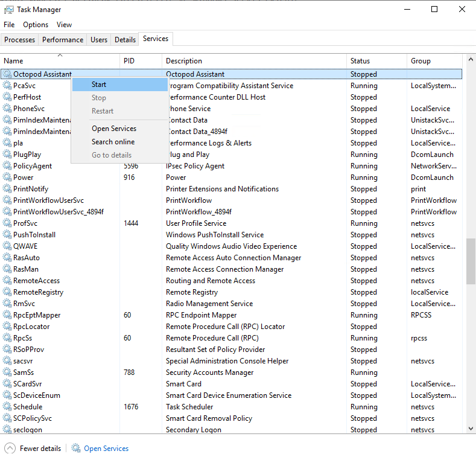Select the PrintWorkflowUserSvc_4894f row
476x454 pixels.
pos(231,212)
